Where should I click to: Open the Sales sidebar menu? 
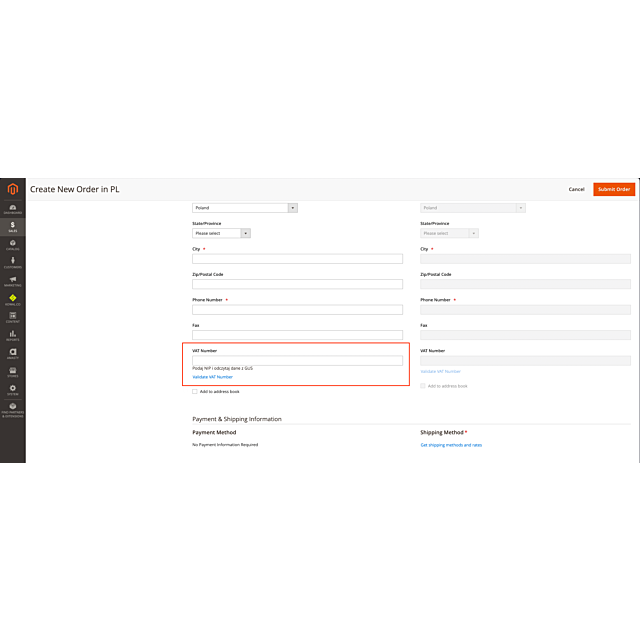(13, 227)
